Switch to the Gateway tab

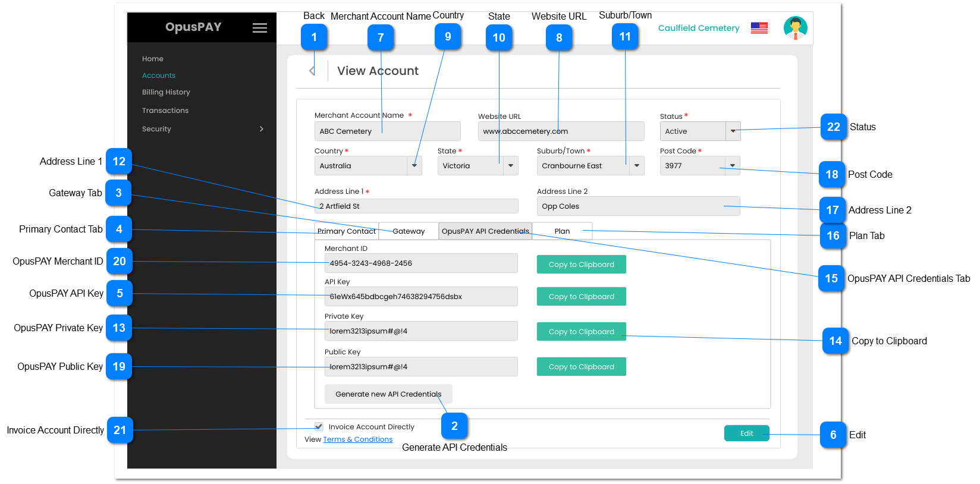(409, 231)
